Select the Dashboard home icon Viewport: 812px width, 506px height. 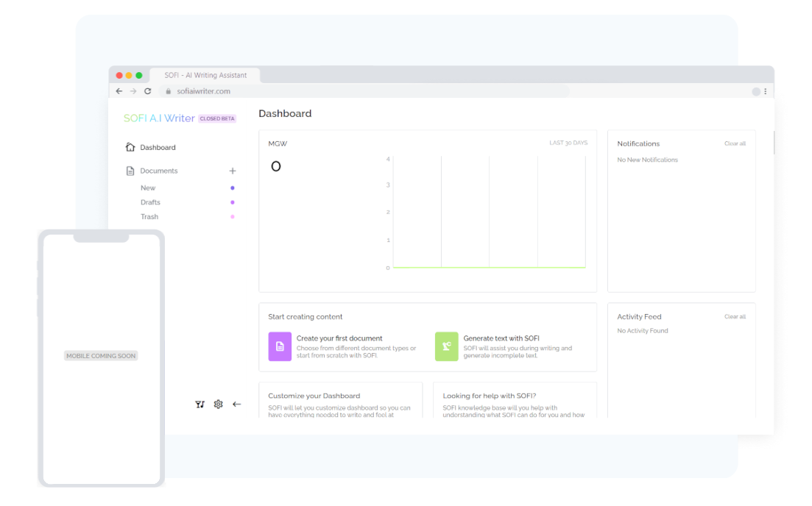click(129, 147)
